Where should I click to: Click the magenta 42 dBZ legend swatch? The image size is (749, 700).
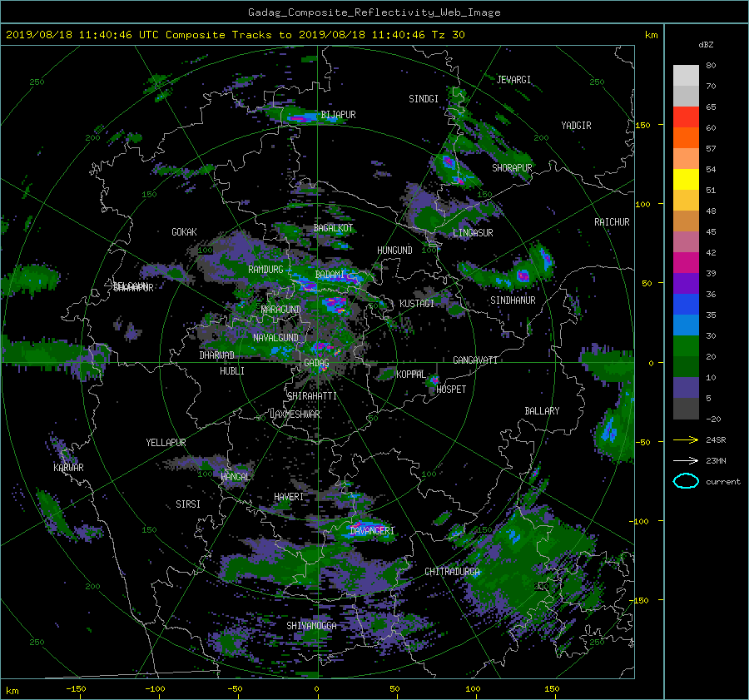pos(686,262)
